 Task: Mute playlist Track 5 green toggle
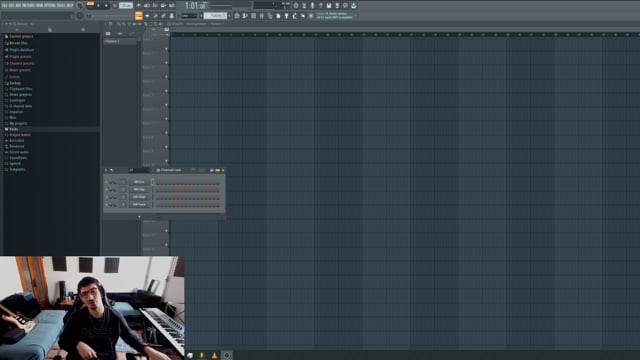(166, 105)
